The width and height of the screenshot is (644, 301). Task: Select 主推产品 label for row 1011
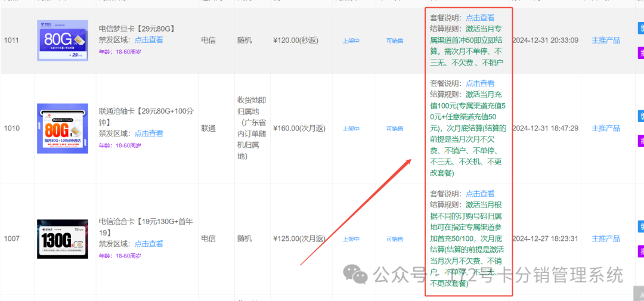[605, 41]
